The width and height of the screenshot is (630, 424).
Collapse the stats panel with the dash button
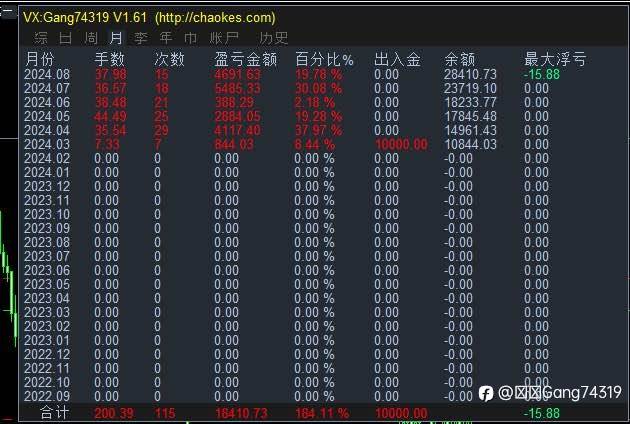7,11
